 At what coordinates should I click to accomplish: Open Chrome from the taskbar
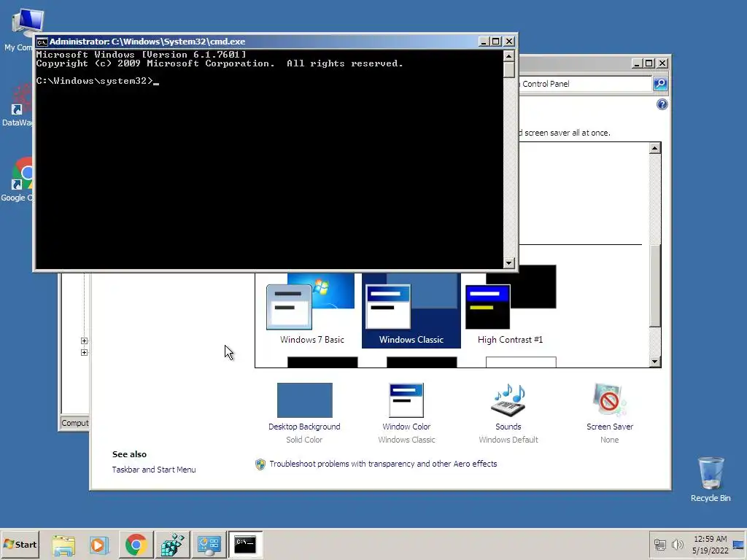[136, 544]
